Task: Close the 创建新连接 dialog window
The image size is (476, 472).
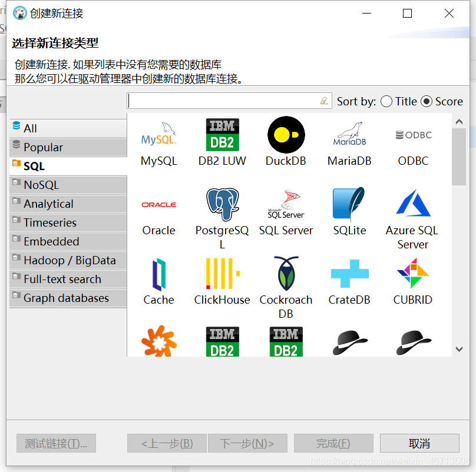Action: tap(449, 14)
